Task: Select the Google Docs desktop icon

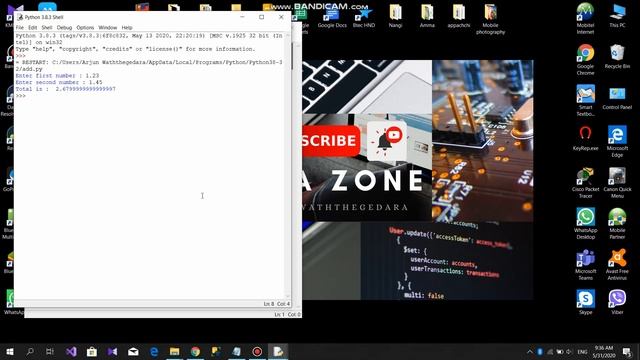Action: click(x=332, y=17)
